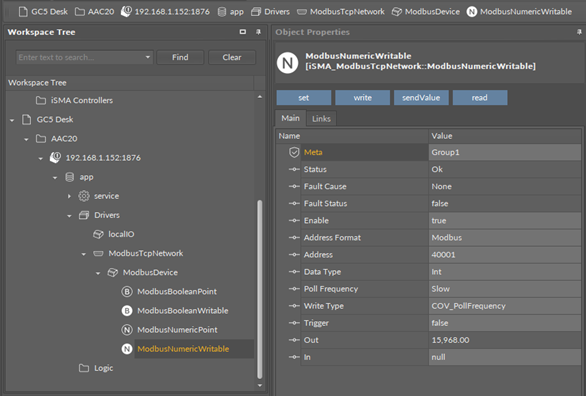Collapse the ModbusDevice node
This screenshot has height=396, width=586.
coord(98,273)
